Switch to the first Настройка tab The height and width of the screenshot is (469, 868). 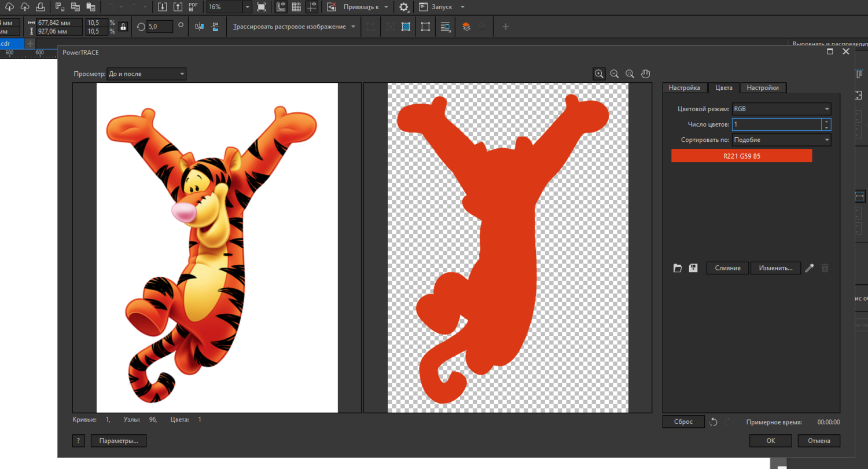pos(685,87)
